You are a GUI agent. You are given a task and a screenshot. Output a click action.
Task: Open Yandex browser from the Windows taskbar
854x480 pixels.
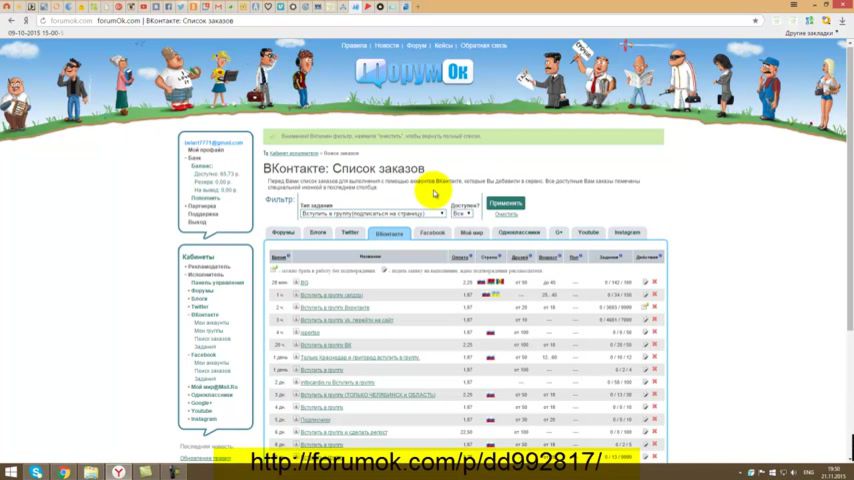[x=119, y=472]
